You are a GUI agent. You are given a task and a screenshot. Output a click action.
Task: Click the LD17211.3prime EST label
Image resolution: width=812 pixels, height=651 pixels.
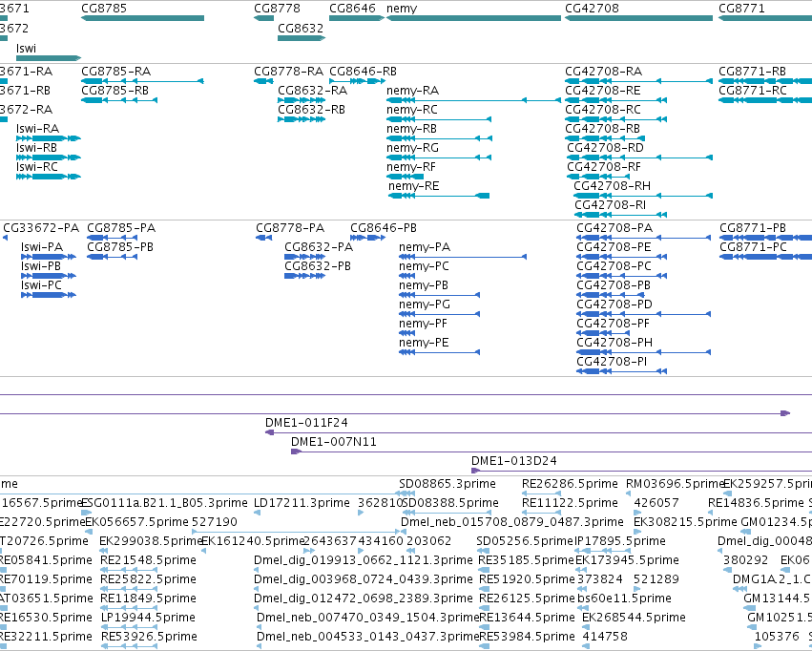click(x=302, y=503)
